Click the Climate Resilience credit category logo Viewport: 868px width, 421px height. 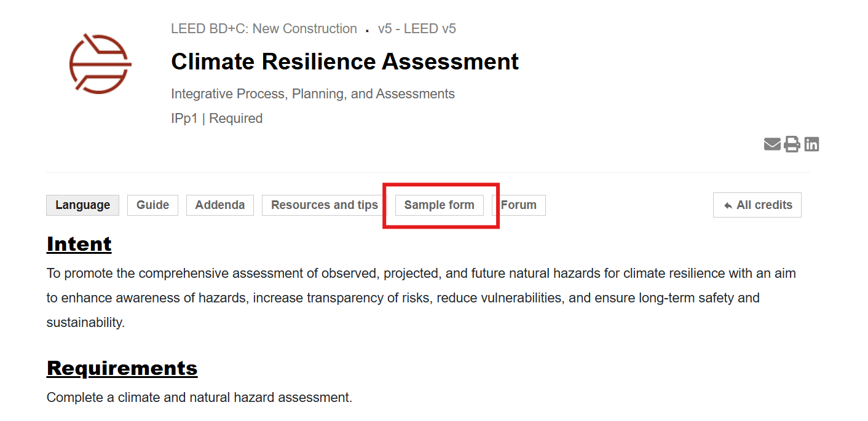pyautogui.click(x=100, y=64)
